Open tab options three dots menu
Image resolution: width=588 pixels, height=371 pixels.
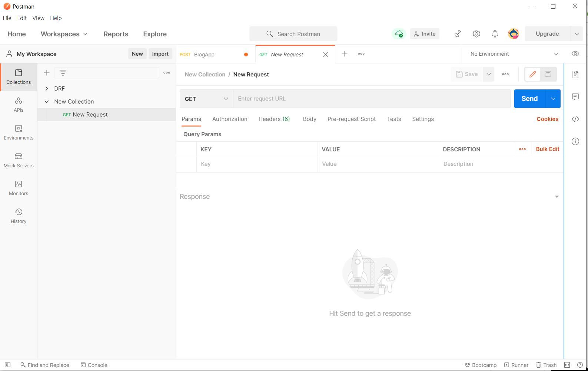tap(361, 54)
